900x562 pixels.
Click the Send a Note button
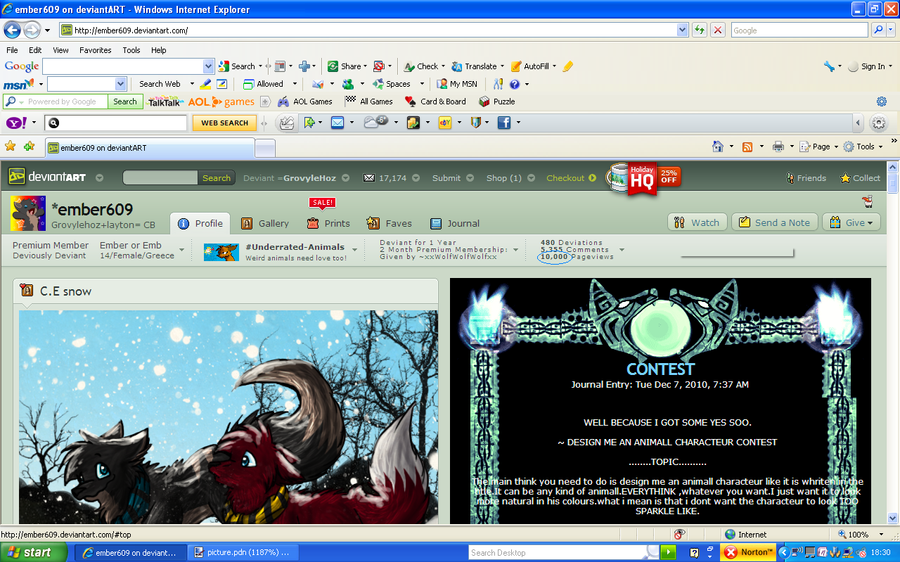click(x=774, y=222)
